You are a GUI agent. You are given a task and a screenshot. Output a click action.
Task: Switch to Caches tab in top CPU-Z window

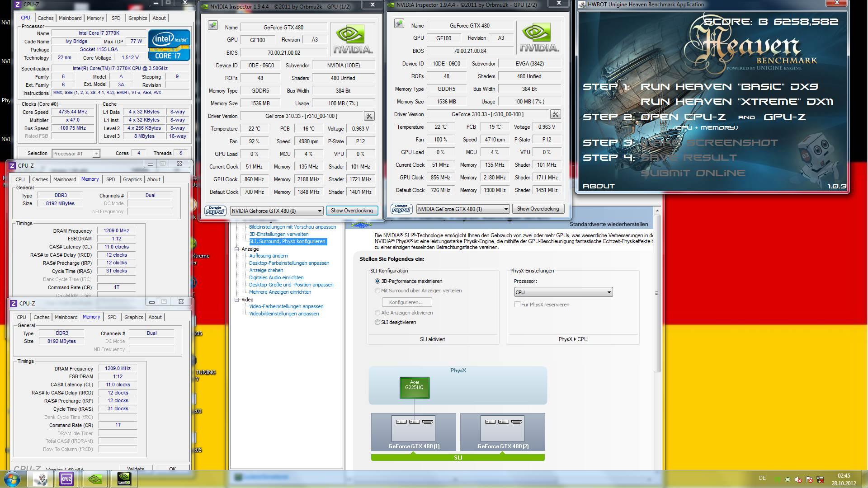point(45,18)
